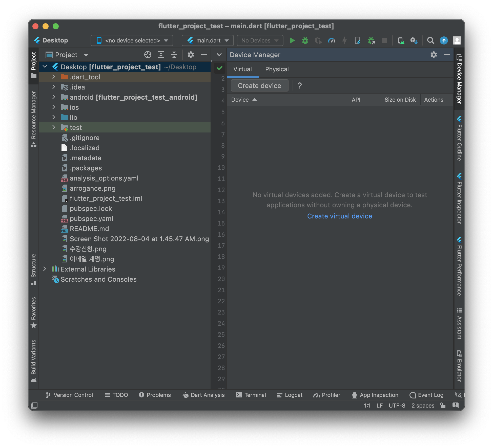The height and width of the screenshot is (448, 493).
Task: Click the green Run button
Action: click(x=292, y=40)
